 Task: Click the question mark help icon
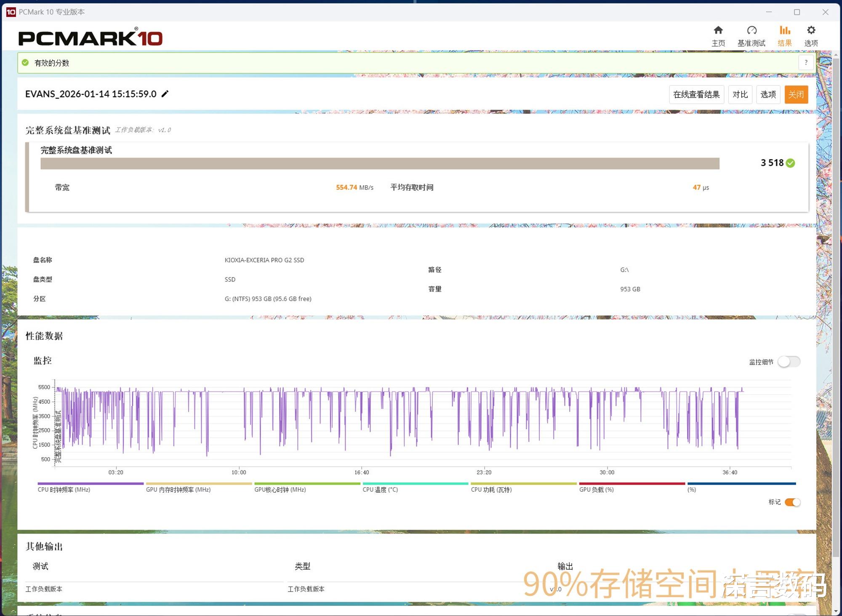(806, 63)
